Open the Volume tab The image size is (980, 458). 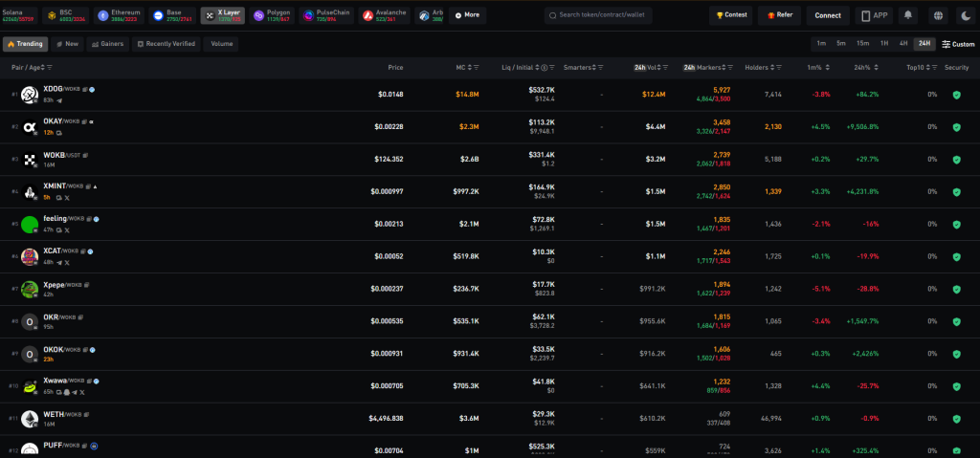pyautogui.click(x=221, y=44)
